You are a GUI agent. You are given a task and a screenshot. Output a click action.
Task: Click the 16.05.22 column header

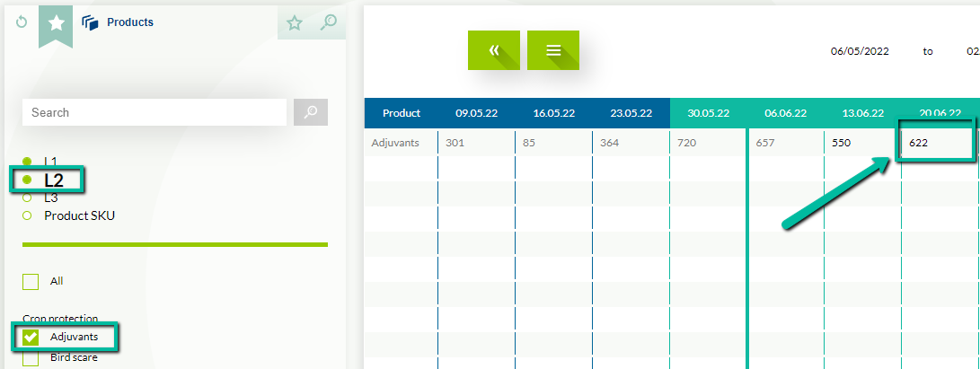553,113
